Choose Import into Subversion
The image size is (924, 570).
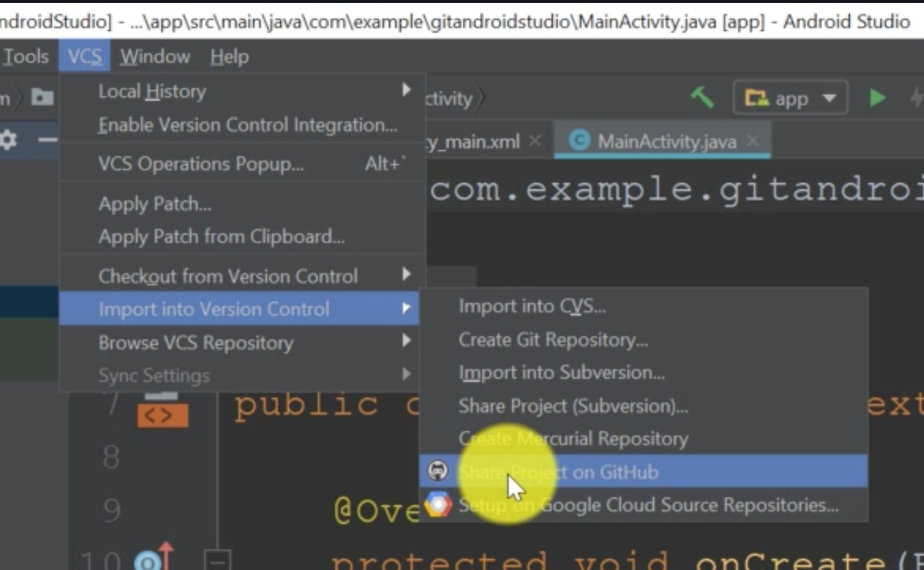coord(643,373)
